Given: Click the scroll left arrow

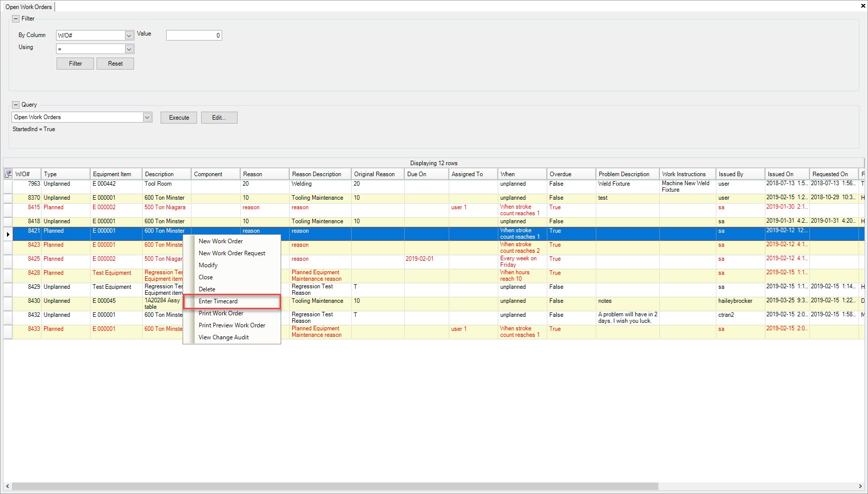Looking at the screenshot, I should point(7,486).
